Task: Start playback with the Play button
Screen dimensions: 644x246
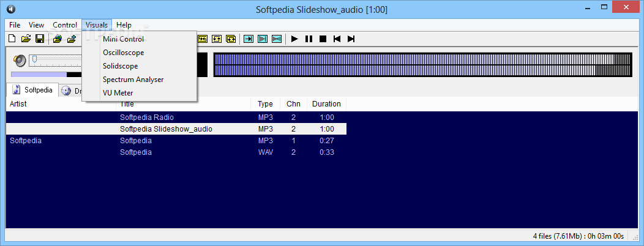Action: coord(294,39)
